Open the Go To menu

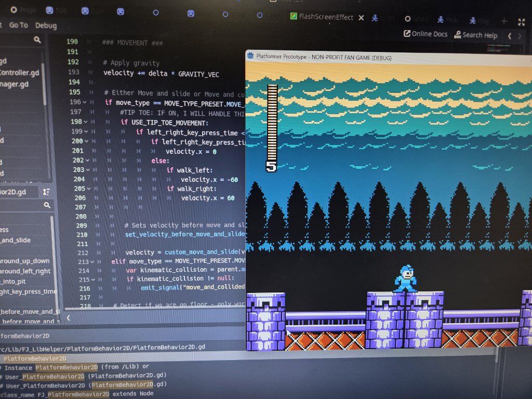[18, 25]
